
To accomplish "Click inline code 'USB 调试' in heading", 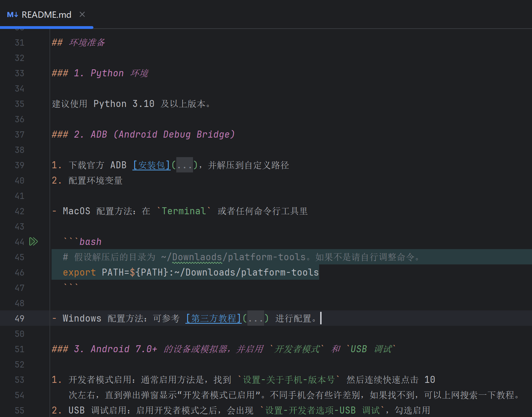I will pyautogui.click(x=371, y=349).
